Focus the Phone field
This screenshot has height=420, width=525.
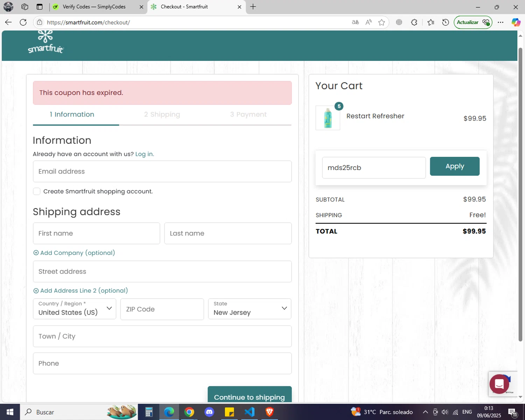point(162,363)
